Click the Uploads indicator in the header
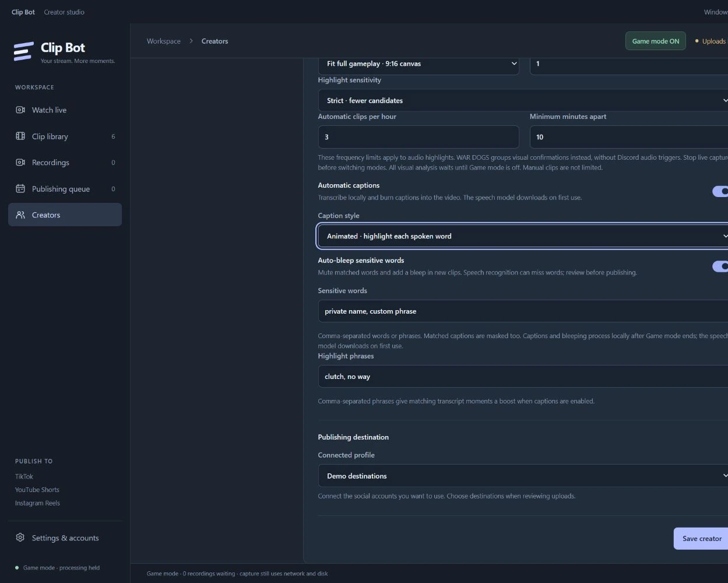Image resolution: width=728 pixels, height=583 pixels. [711, 41]
